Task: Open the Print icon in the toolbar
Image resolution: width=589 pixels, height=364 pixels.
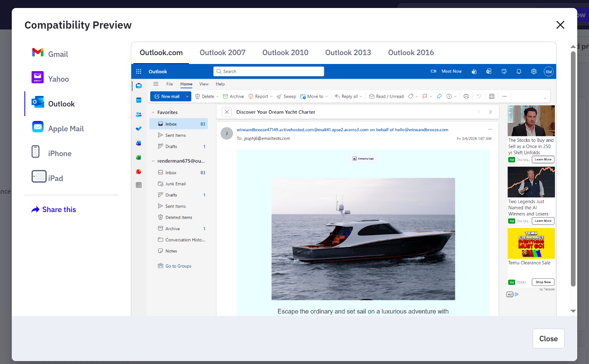Action: pyautogui.click(x=466, y=96)
